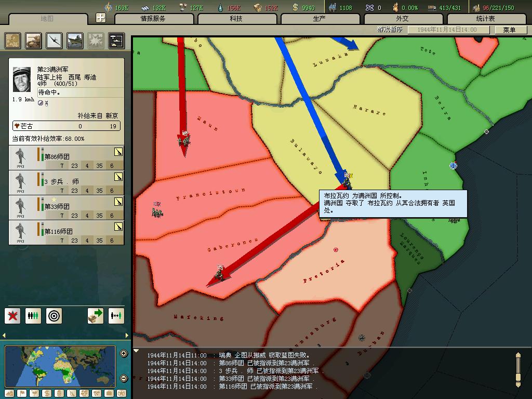Screen dimensions: 532x399
Task: Click the bullseye target icon
Action: click(54, 316)
